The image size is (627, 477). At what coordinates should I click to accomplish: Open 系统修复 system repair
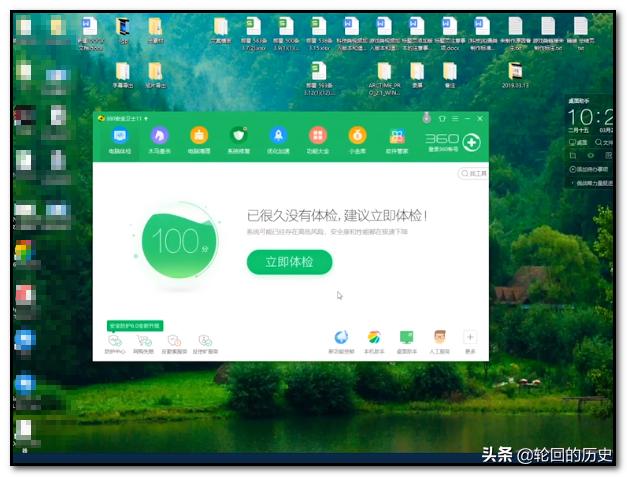coord(239,140)
